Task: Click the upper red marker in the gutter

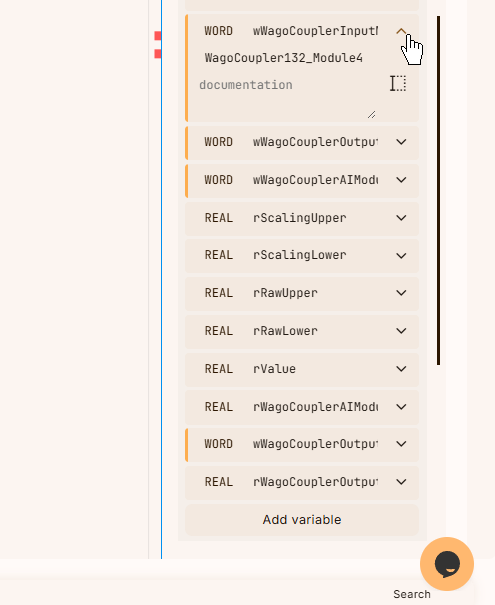Action: point(158,36)
